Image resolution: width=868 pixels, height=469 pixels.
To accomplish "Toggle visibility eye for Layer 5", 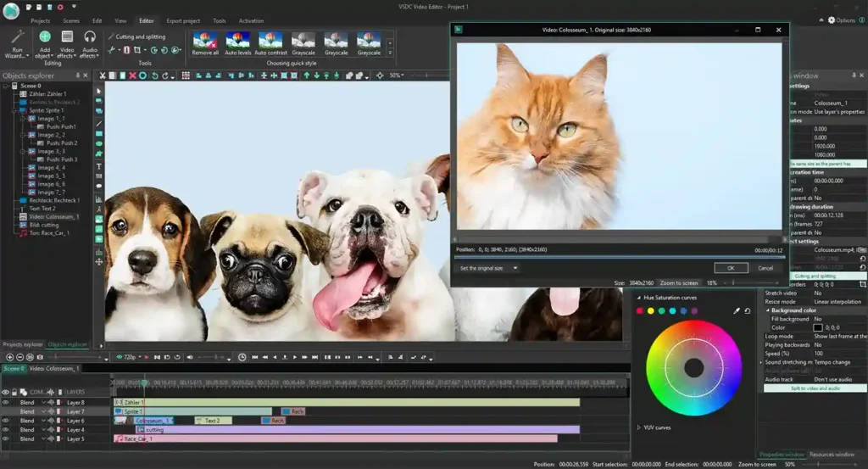I will click(x=6, y=439).
